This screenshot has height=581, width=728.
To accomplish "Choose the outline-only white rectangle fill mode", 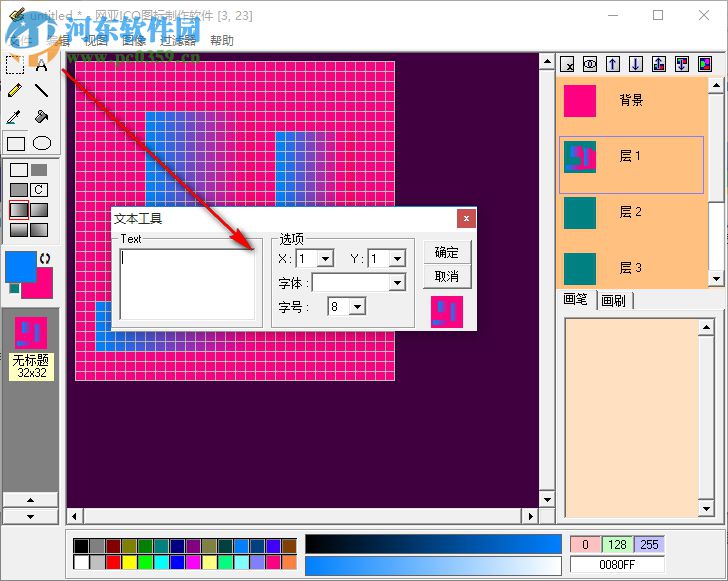I will [x=19, y=170].
